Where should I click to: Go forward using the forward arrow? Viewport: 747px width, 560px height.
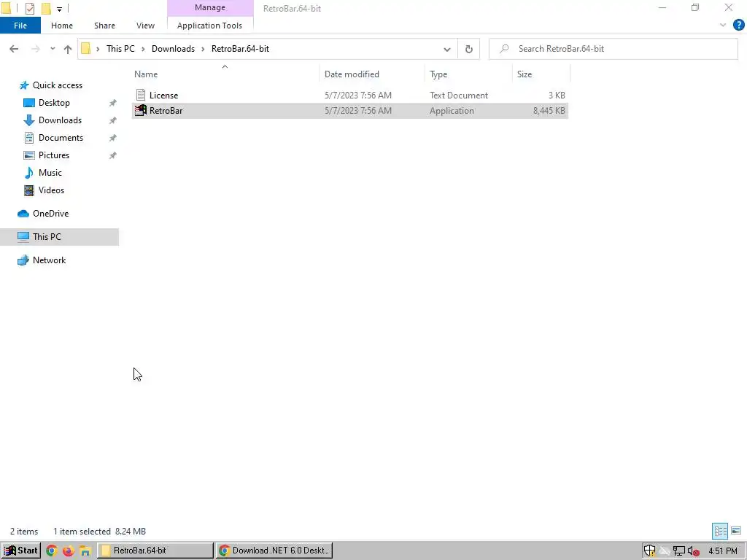click(35, 49)
